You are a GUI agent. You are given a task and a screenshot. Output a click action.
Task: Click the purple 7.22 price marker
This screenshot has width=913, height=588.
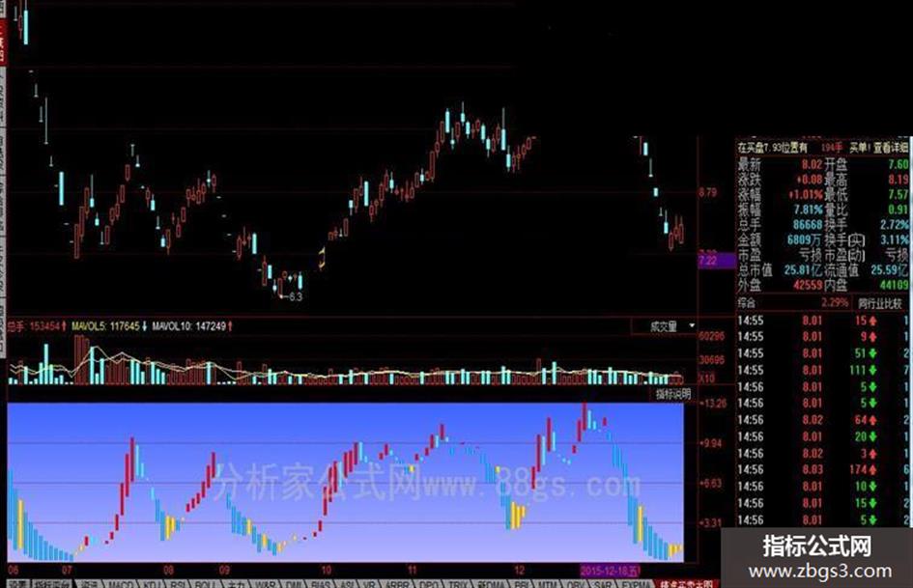[716, 261]
